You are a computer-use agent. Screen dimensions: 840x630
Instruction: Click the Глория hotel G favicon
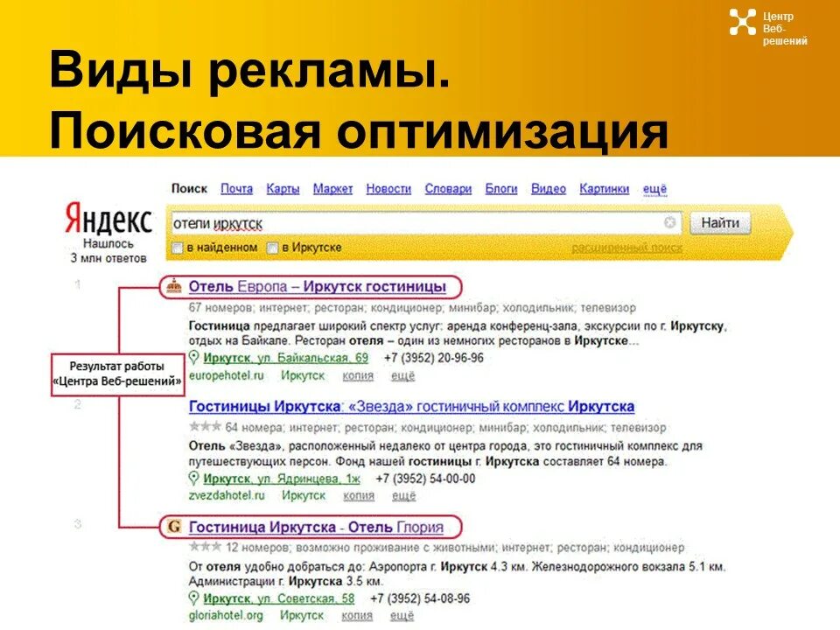pyautogui.click(x=174, y=527)
